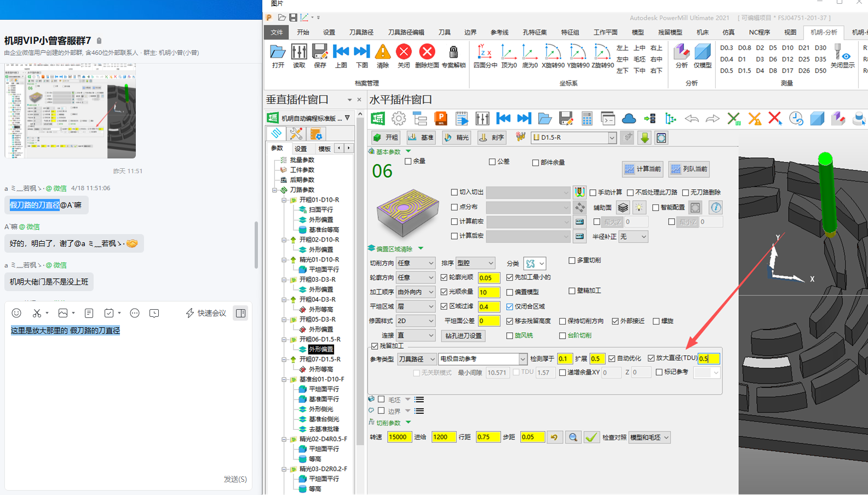868x495 pixels.
Task: Open the 排序 型腔 dropdown
Action: click(475, 263)
